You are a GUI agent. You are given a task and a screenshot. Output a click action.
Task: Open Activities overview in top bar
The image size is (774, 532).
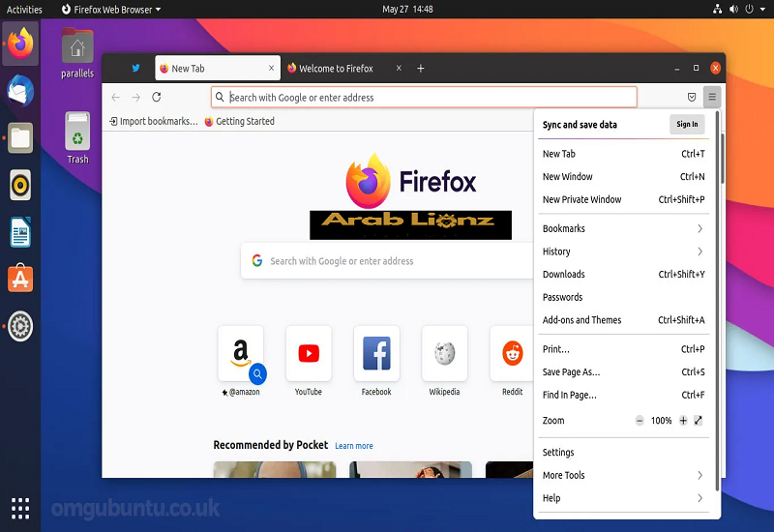(23, 9)
